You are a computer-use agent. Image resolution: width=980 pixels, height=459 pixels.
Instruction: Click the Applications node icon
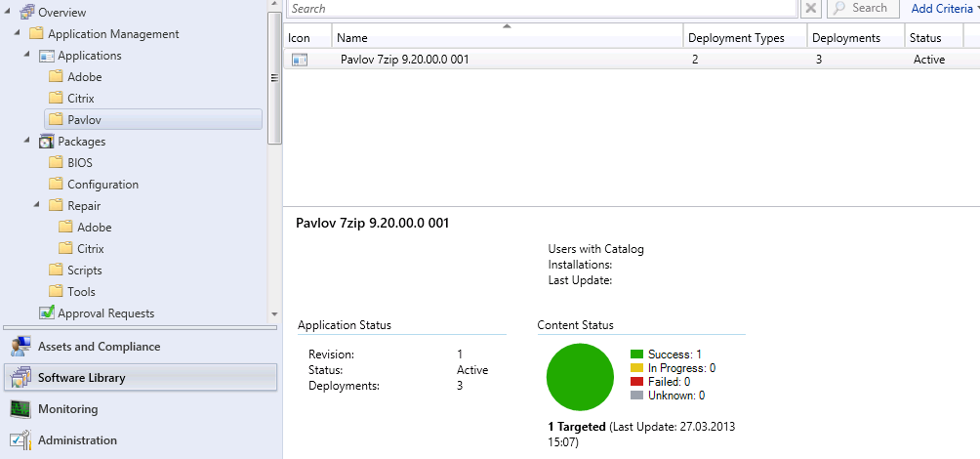46,56
